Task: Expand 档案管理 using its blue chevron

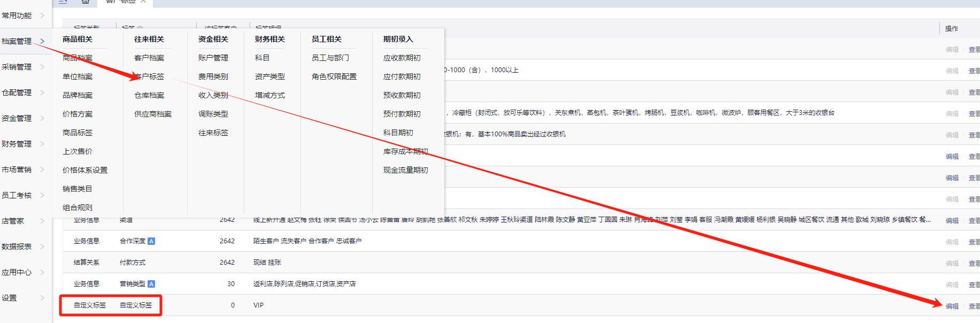Action: click(42, 41)
